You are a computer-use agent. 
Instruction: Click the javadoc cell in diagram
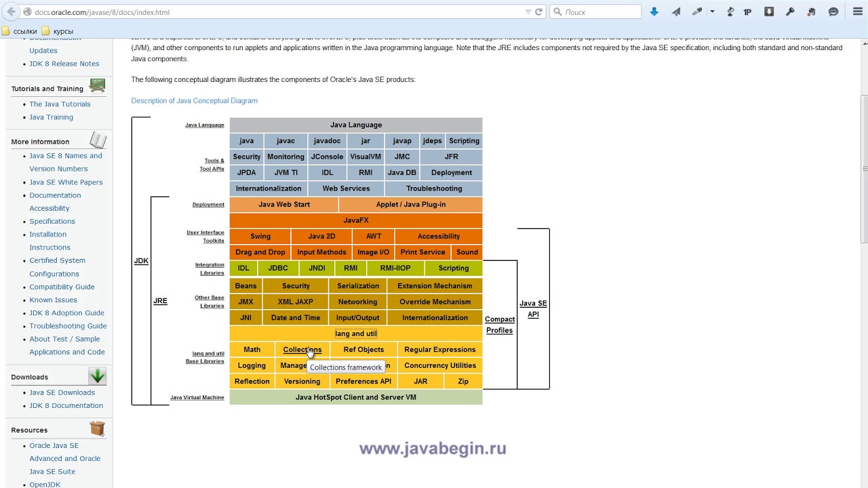(327, 141)
